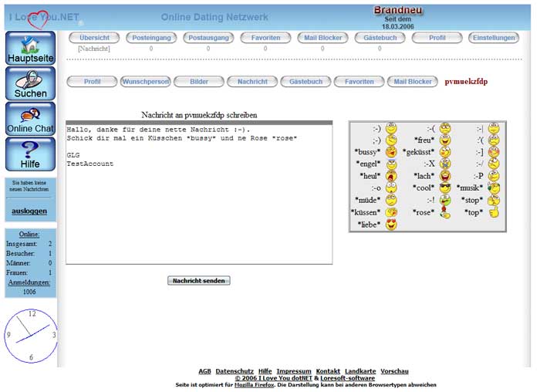Click inside the message text area

tap(199, 201)
